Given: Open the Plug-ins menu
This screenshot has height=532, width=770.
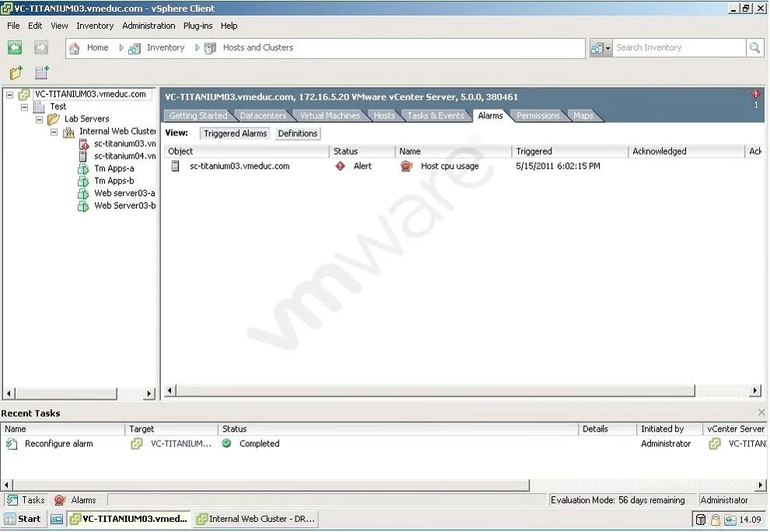Looking at the screenshot, I should pos(198,26).
